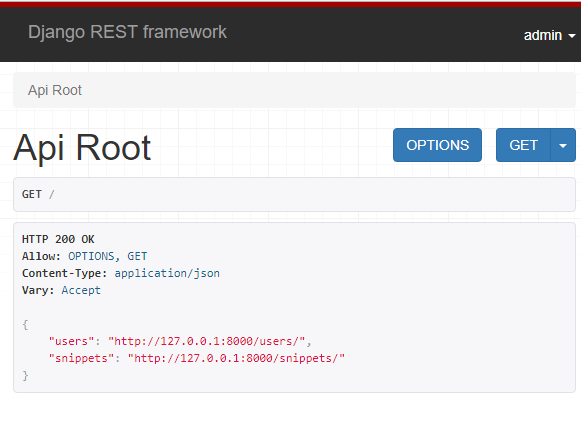The width and height of the screenshot is (581, 439).
Task: Click the GET / request line
Action: pyautogui.click(x=38, y=194)
